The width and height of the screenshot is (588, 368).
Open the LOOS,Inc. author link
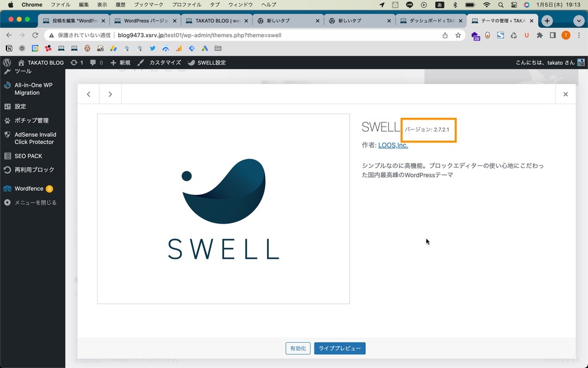(x=393, y=145)
